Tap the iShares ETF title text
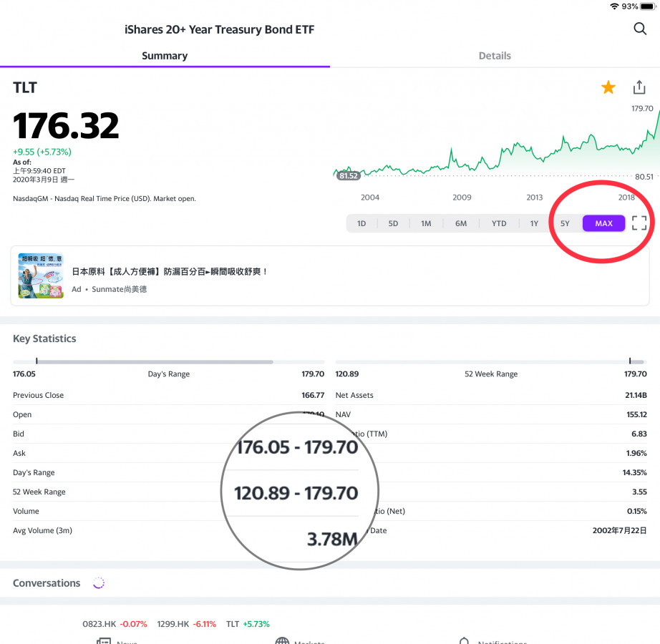The image size is (660, 644). 219,29
